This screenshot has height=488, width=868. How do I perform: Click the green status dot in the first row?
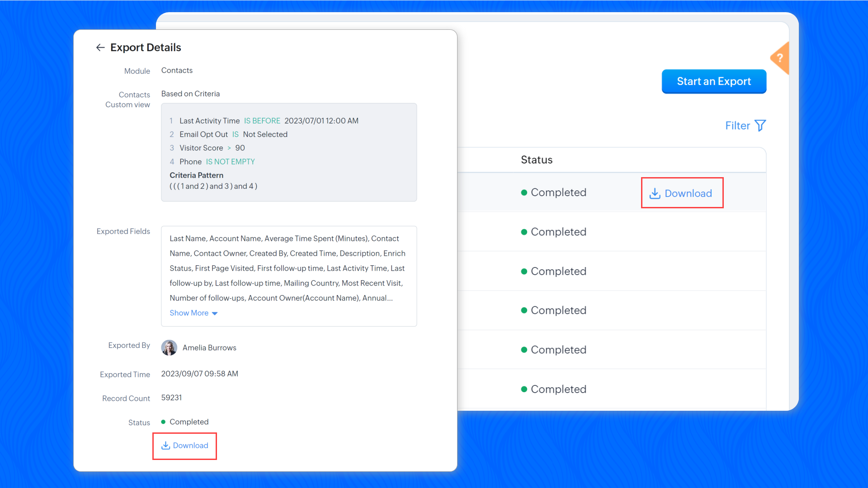pyautogui.click(x=524, y=192)
